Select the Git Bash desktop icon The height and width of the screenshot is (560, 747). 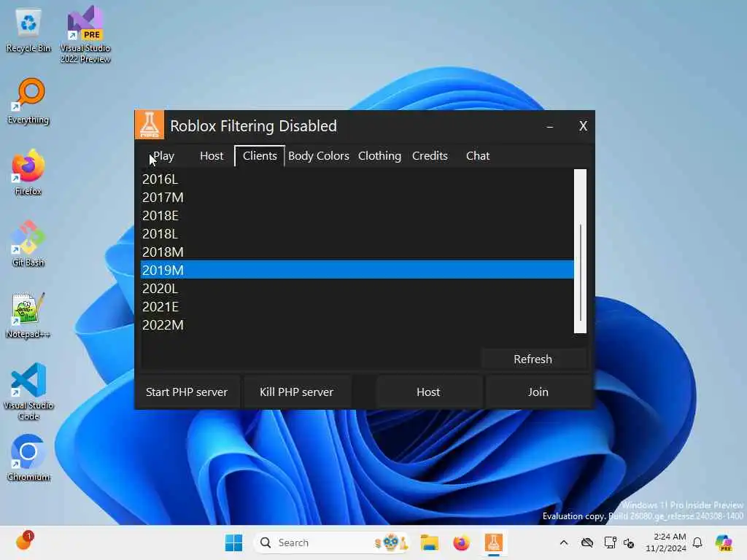tap(28, 244)
